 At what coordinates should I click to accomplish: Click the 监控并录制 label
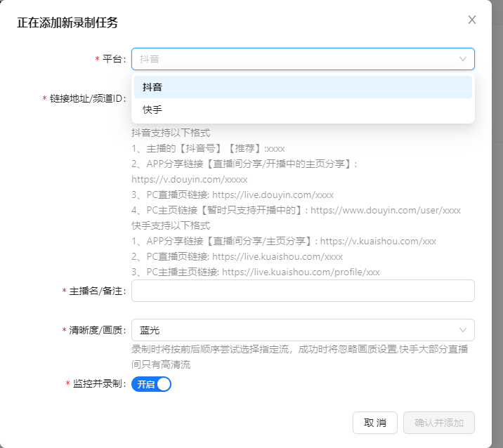pyautogui.click(x=99, y=383)
